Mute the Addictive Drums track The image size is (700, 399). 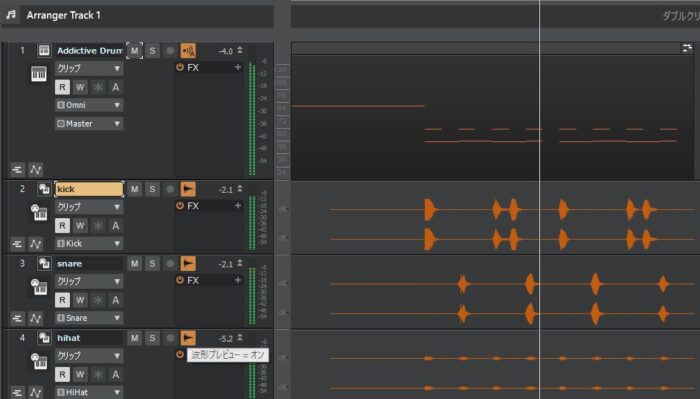point(134,50)
